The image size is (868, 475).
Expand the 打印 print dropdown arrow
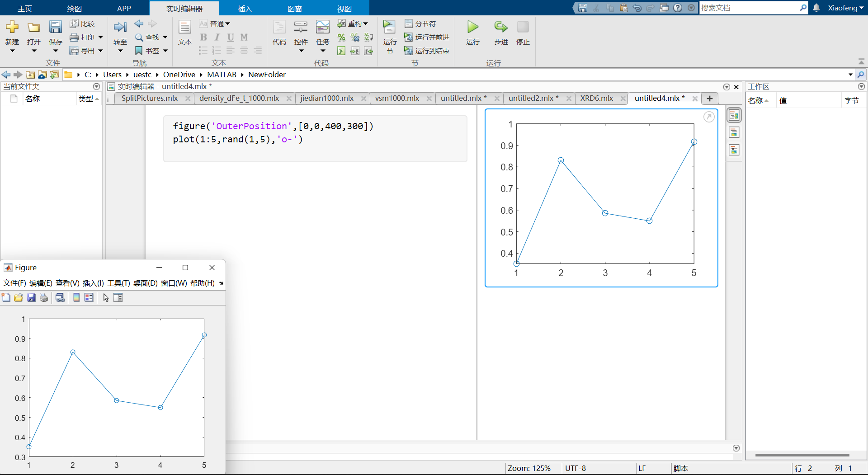coord(100,37)
